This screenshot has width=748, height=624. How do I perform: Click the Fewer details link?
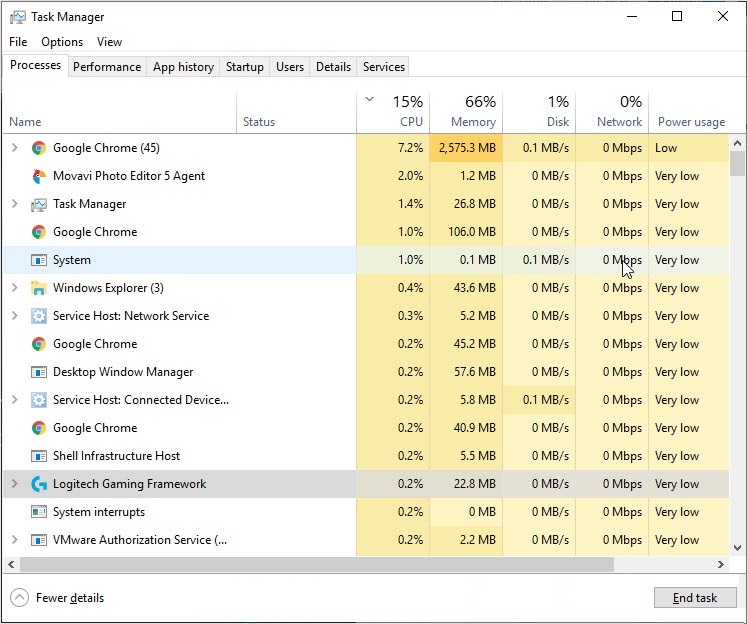pyautogui.click(x=70, y=598)
